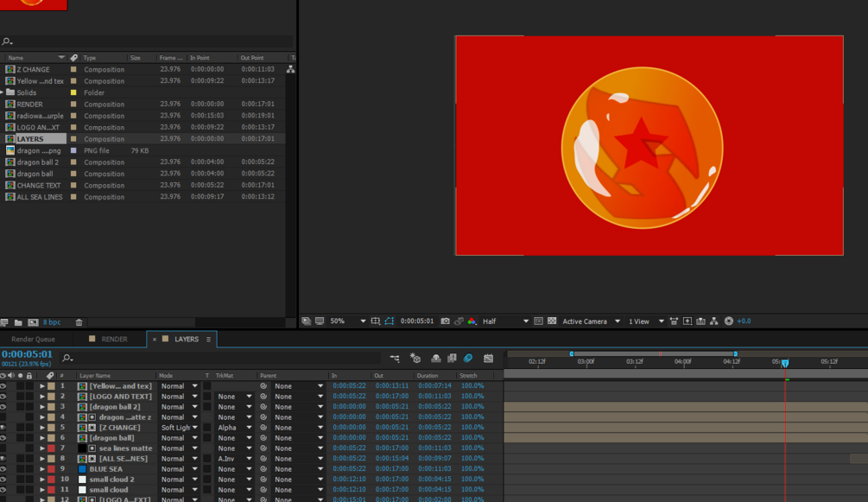Click the Interpret Footage icon in Project panel
This screenshot has height=502, width=868.
(x=4, y=322)
